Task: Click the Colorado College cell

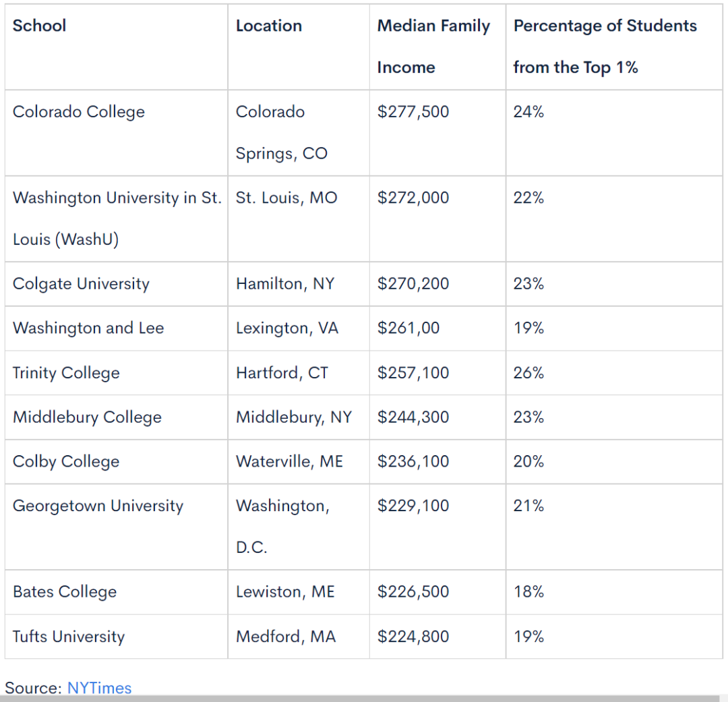Action: [x=78, y=111]
